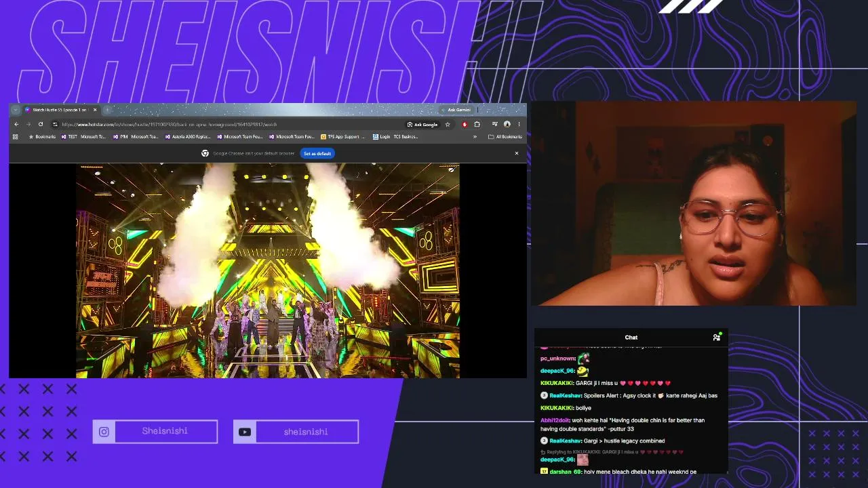Click the Ask Google lens button
This screenshot has width=868, height=488.
click(422, 124)
